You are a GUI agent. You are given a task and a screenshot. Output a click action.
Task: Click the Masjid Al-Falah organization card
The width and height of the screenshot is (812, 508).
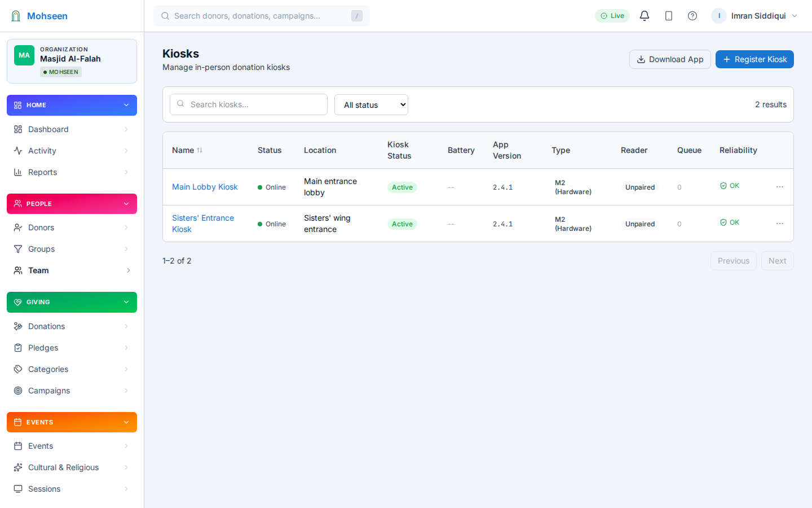[72, 61]
